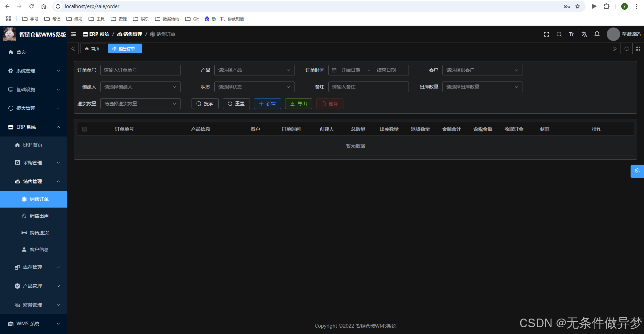Focus 备注 remark input field
Viewport: 644px width, 334px height.
coord(369,87)
